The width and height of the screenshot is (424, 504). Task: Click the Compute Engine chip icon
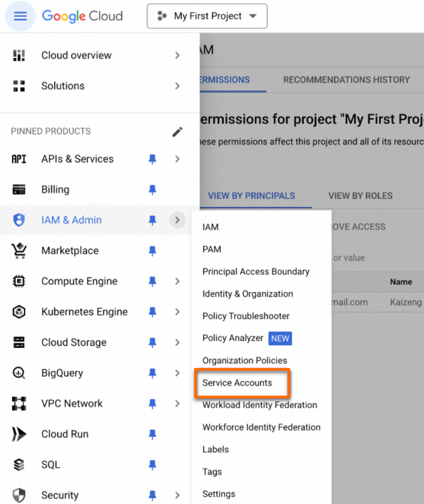coord(19,281)
